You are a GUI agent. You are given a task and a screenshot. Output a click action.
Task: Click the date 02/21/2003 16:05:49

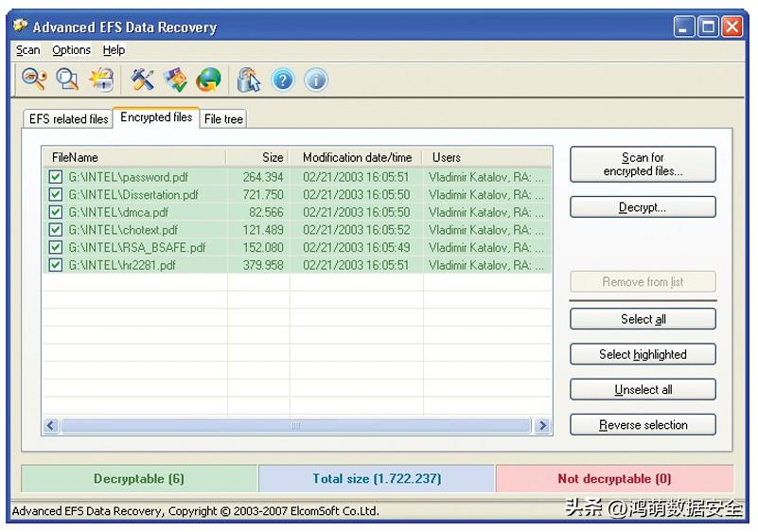point(356,247)
